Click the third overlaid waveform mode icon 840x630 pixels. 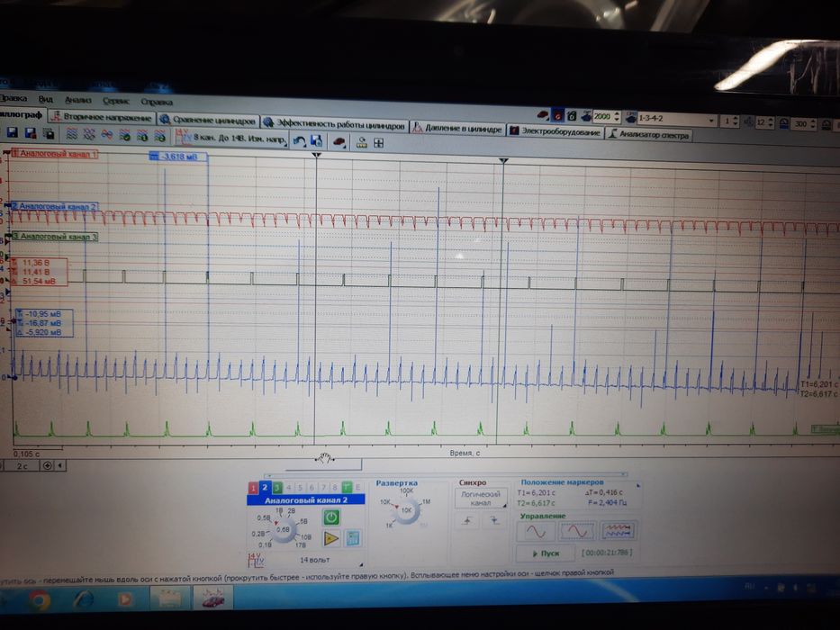coord(106,135)
